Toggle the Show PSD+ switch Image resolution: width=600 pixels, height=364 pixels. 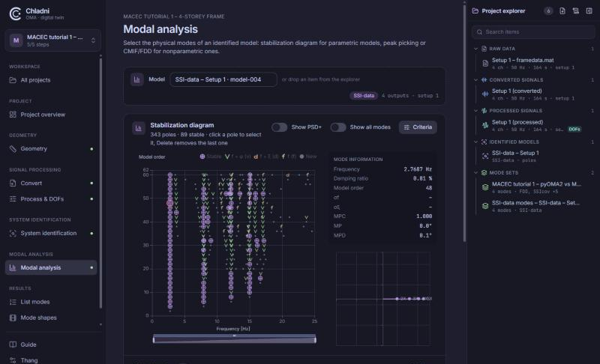click(279, 127)
